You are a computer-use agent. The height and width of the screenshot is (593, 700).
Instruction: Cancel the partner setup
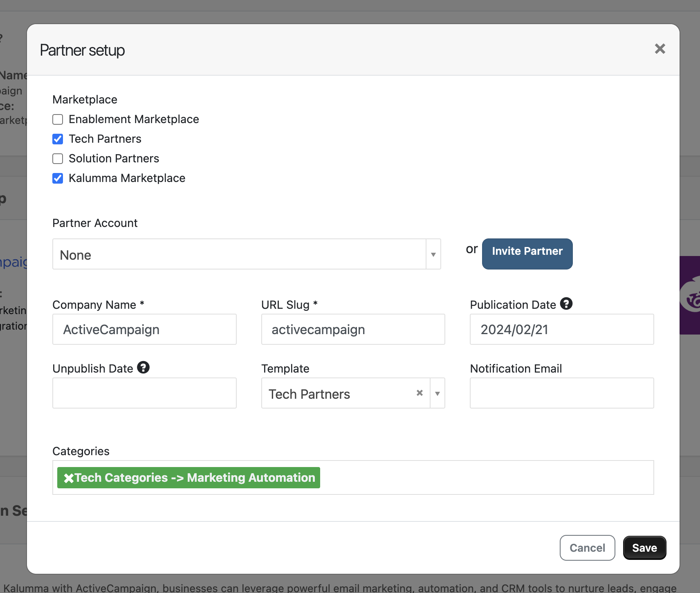[587, 548]
